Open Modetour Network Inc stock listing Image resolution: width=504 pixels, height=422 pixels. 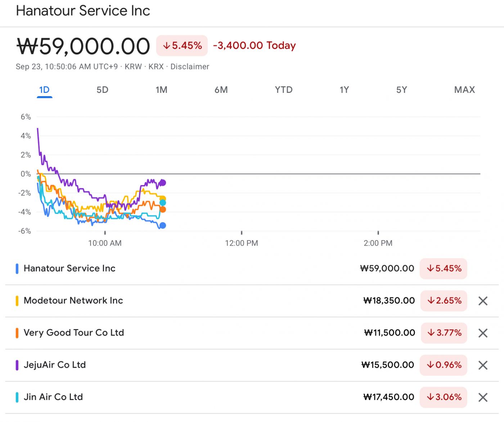click(x=73, y=301)
